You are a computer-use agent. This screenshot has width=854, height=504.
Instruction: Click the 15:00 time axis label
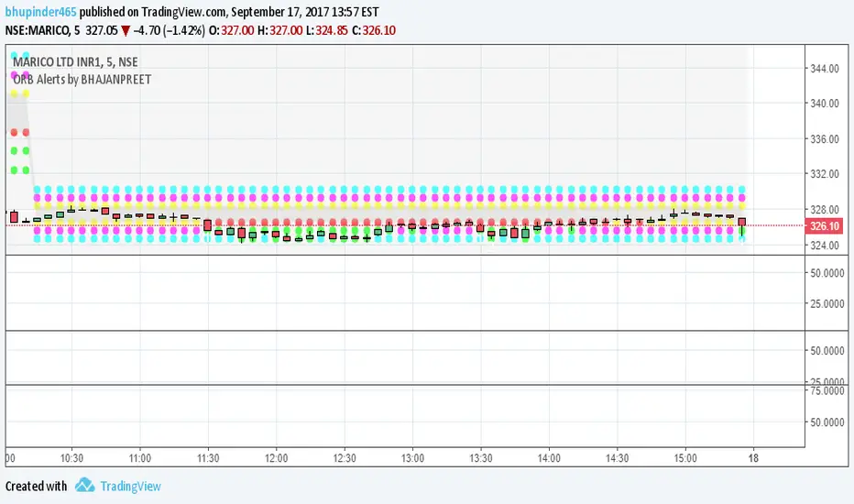(x=685, y=458)
